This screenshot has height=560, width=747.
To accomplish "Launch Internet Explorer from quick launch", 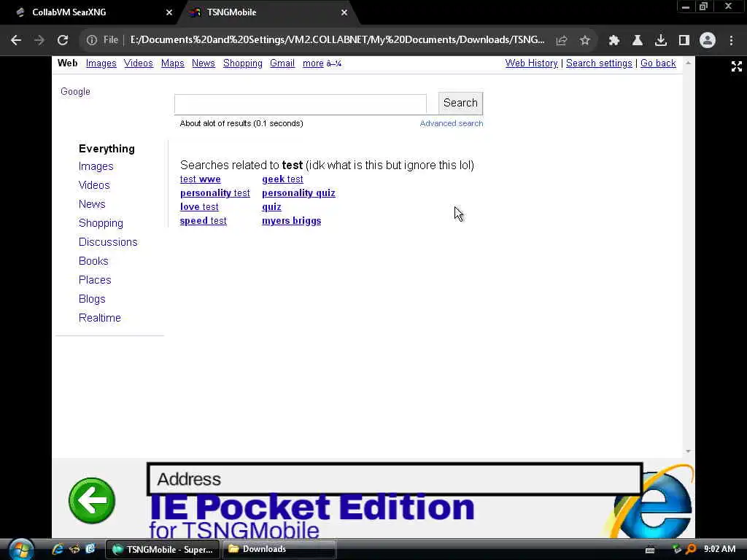I will (x=58, y=549).
